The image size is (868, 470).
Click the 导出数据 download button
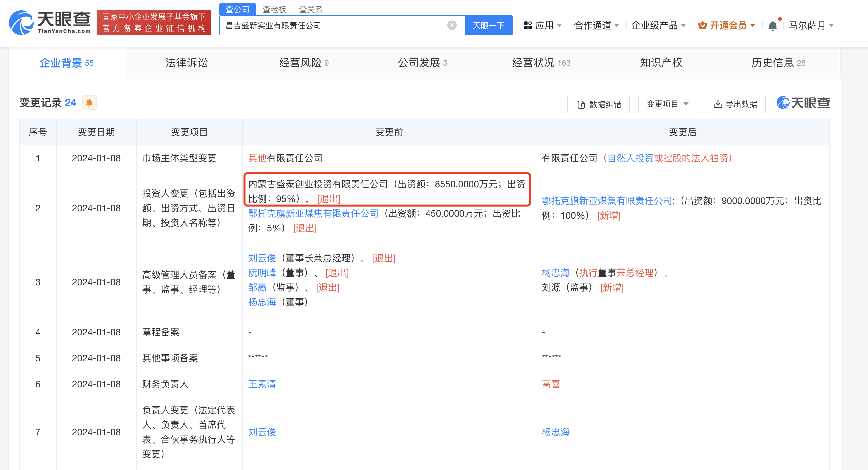click(735, 104)
